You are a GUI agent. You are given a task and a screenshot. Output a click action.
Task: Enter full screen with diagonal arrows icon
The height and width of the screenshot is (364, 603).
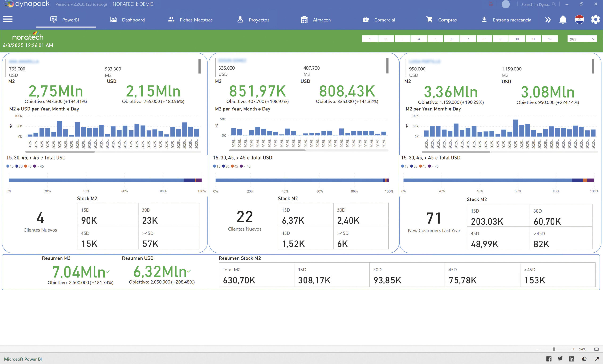[x=597, y=359]
